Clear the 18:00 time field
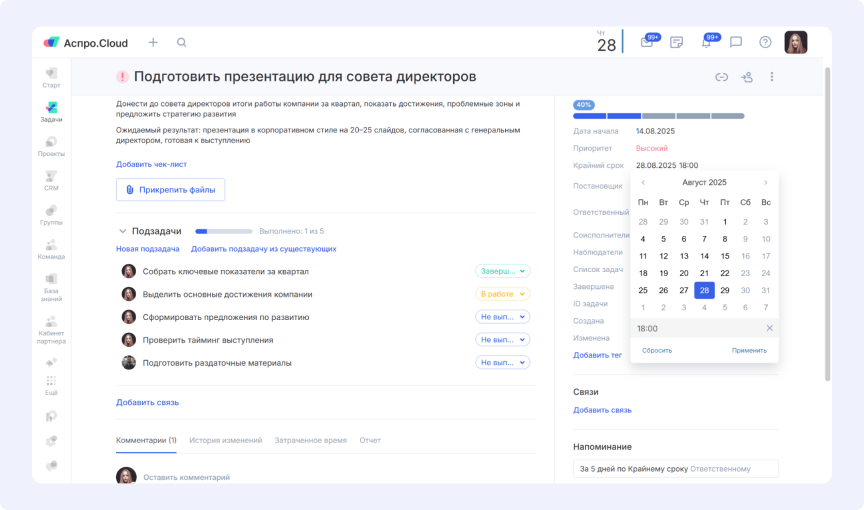 point(769,328)
